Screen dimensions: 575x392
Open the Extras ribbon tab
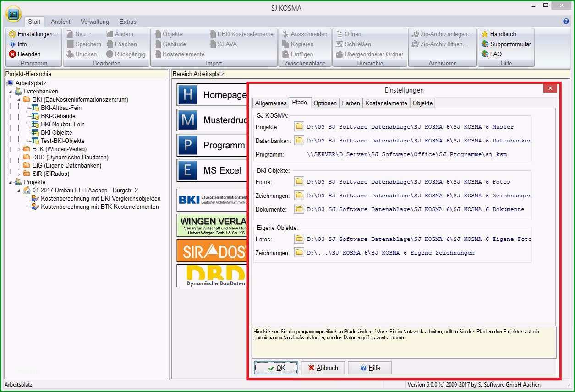point(128,22)
